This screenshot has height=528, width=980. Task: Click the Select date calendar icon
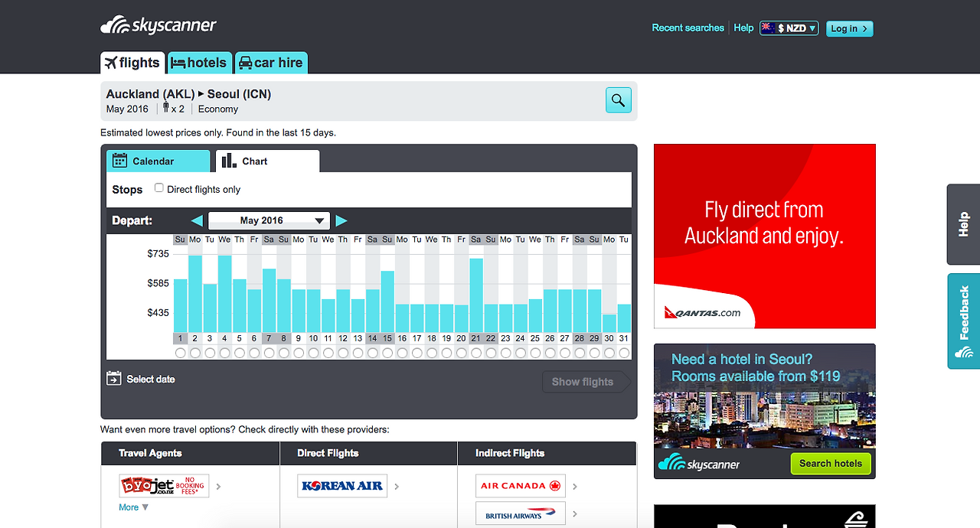point(114,378)
